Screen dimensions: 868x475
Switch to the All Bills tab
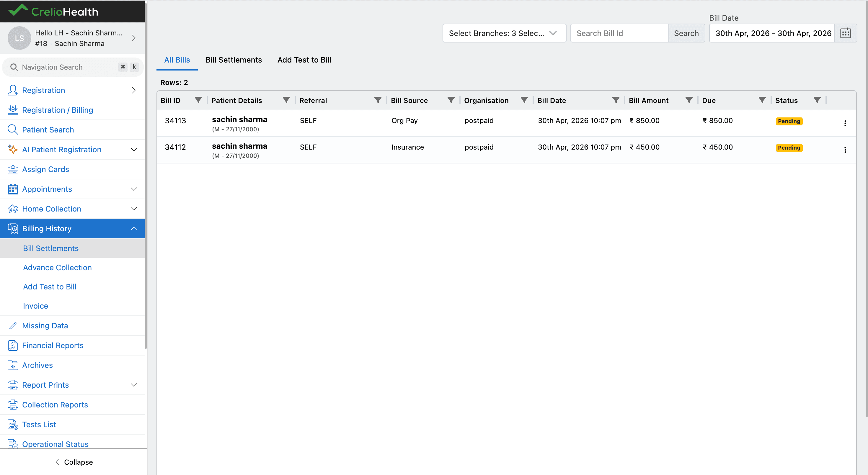(x=177, y=60)
